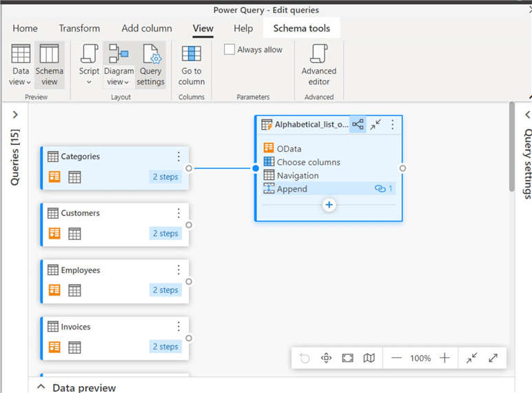Select the Append step
This screenshot has width=532, height=393.
(x=329, y=188)
